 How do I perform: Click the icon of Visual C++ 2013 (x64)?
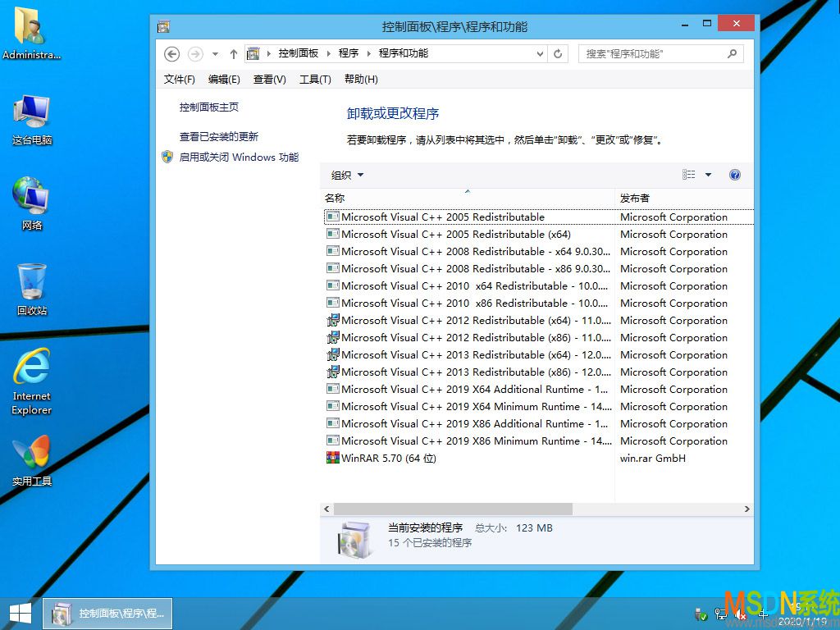tap(333, 354)
